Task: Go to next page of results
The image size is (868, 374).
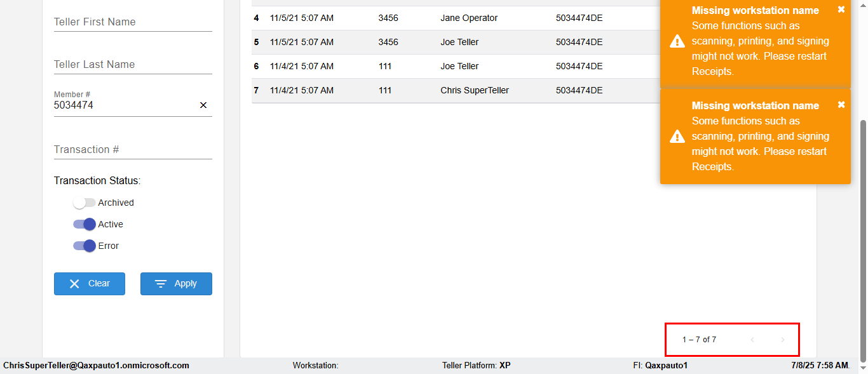Action: click(x=783, y=340)
